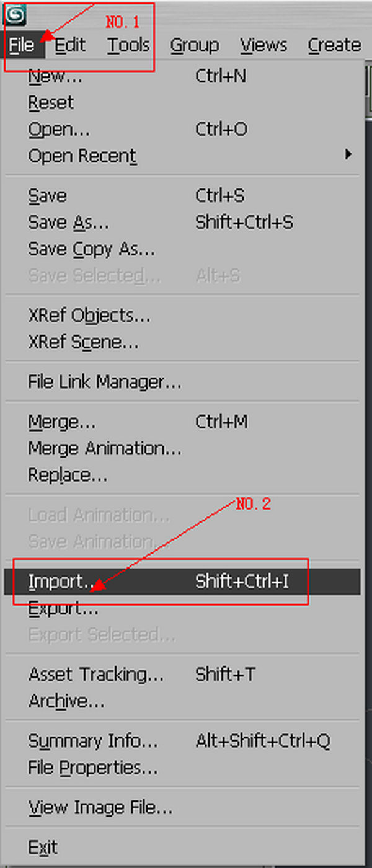The height and width of the screenshot is (868, 372).
Task: Open the Group menu
Action: (x=195, y=45)
